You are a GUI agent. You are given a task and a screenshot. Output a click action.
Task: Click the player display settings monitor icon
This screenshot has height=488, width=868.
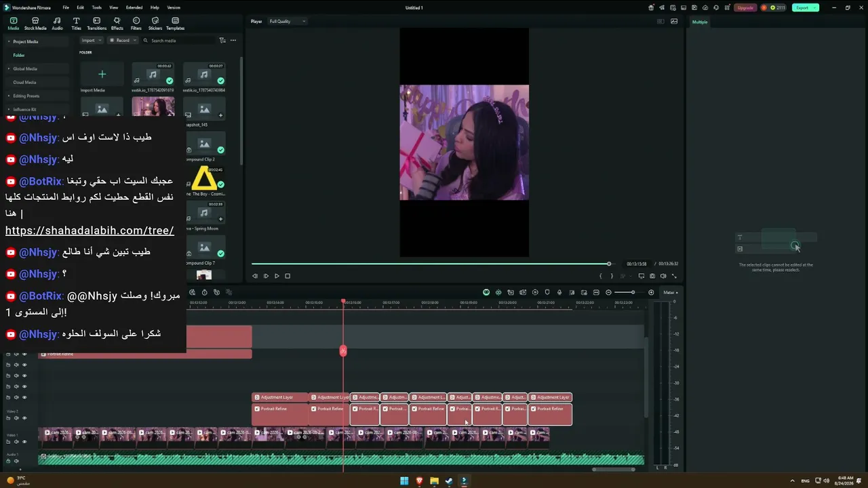click(x=642, y=276)
